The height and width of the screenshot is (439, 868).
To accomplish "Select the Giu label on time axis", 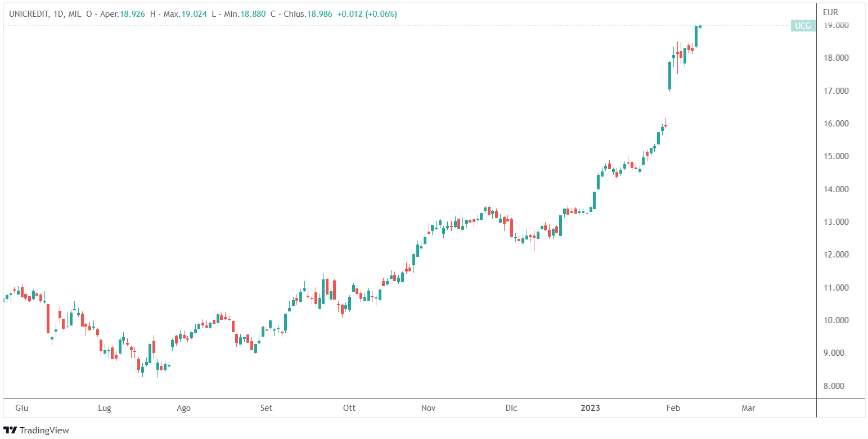I will pyautogui.click(x=22, y=408).
